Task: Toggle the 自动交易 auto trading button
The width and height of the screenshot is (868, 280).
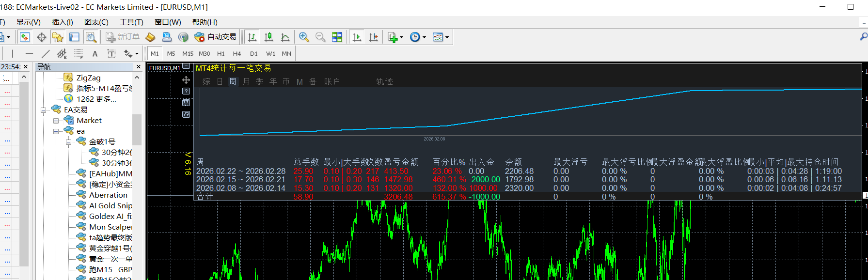Action: click(x=216, y=37)
